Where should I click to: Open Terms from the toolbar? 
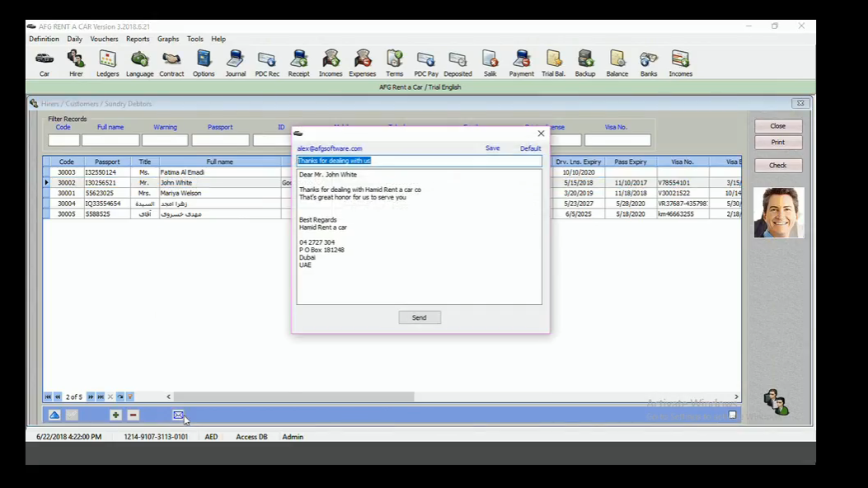[x=394, y=63]
